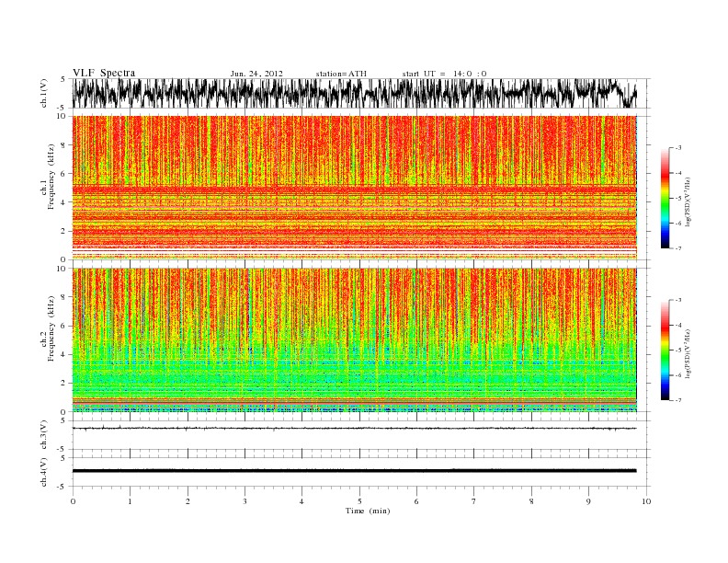Viewport: 728px width, 563px height.
Task: Click the '8' kHz tick on ch.2 frequency axis
Action: [63, 297]
